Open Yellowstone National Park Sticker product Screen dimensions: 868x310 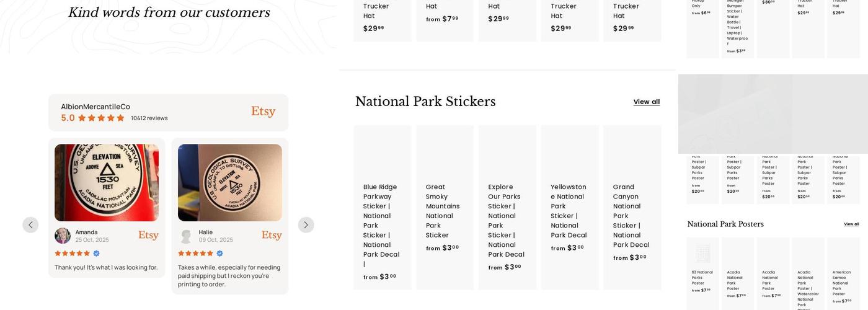[x=568, y=211]
